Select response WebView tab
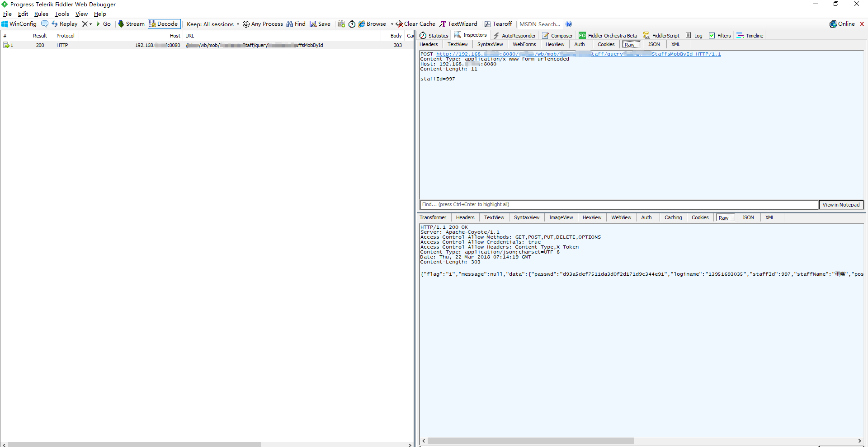This screenshot has width=868, height=447. (x=621, y=217)
